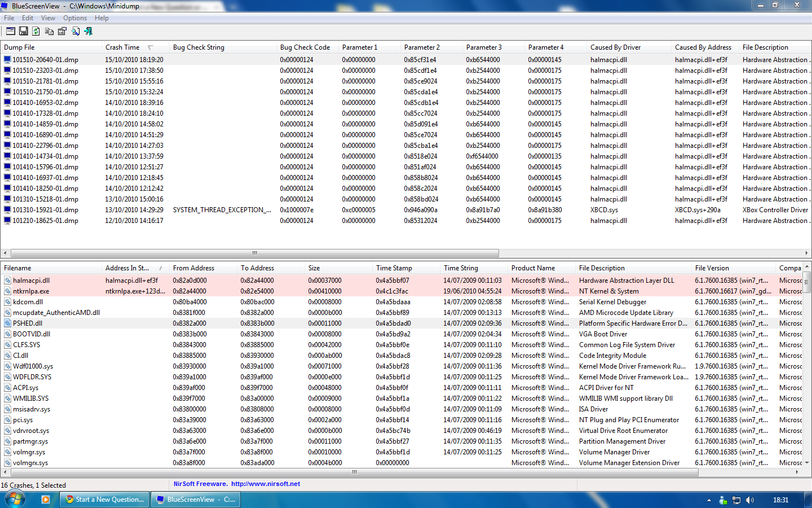Click the 16 Crashes, 1 Selected status text
The height and width of the screenshot is (508, 812).
tap(33, 485)
